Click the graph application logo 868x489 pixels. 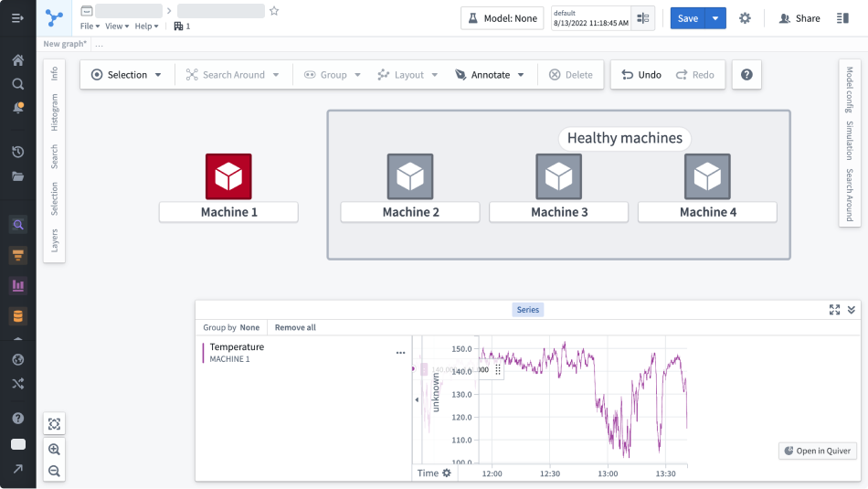point(54,18)
